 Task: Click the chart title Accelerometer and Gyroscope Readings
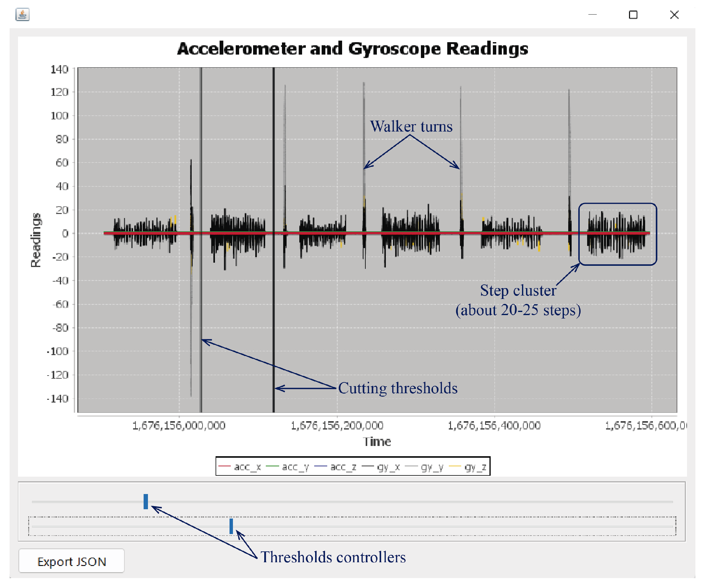(x=352, y=49)
